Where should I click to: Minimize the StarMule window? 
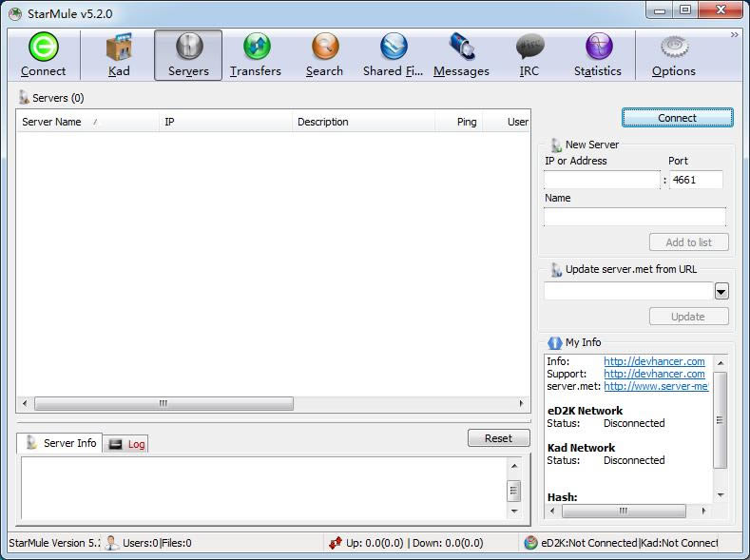(x=660, y=10)
